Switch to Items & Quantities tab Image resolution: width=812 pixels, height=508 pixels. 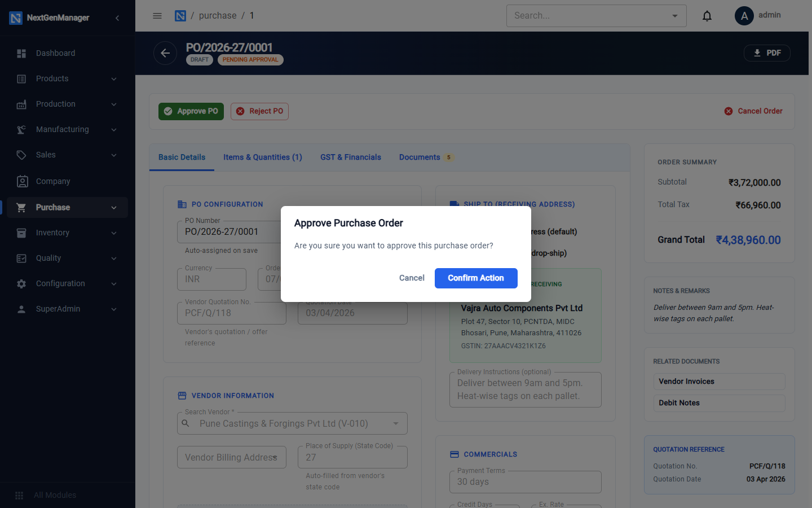(x=263, y=157)
